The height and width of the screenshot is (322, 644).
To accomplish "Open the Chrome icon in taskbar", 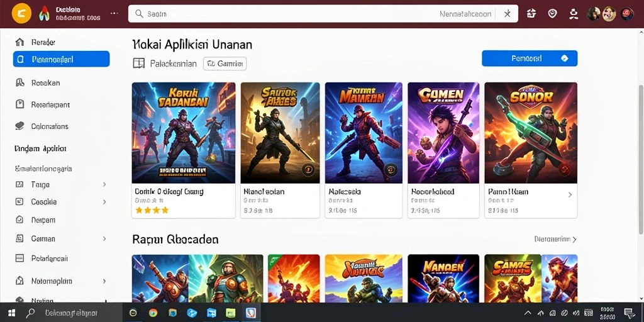I will 153,313.
